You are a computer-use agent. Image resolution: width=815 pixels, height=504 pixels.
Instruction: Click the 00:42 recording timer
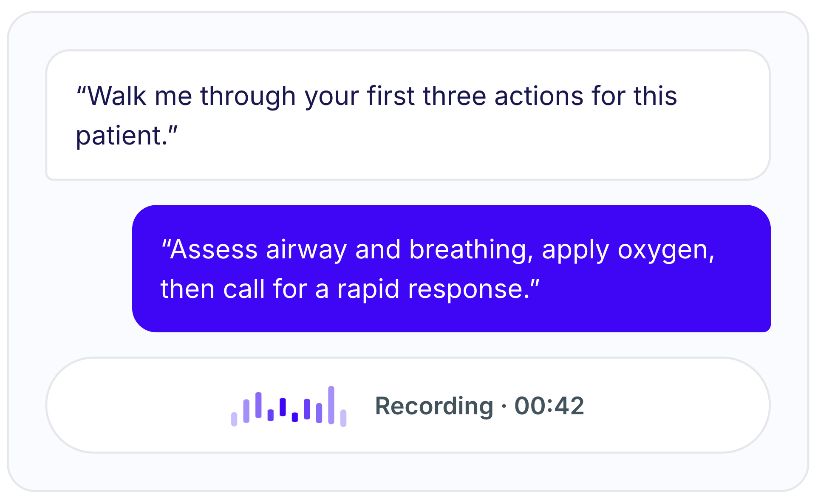pos(549,406)
